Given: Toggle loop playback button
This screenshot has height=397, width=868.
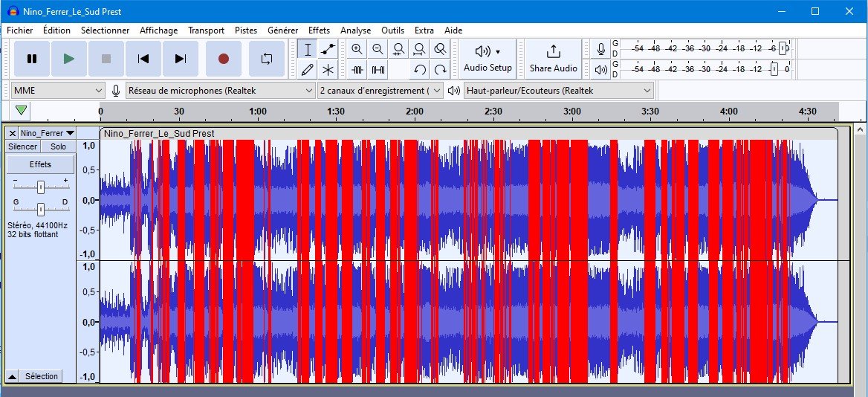Looking at the screenshot, I should (267, 59).
